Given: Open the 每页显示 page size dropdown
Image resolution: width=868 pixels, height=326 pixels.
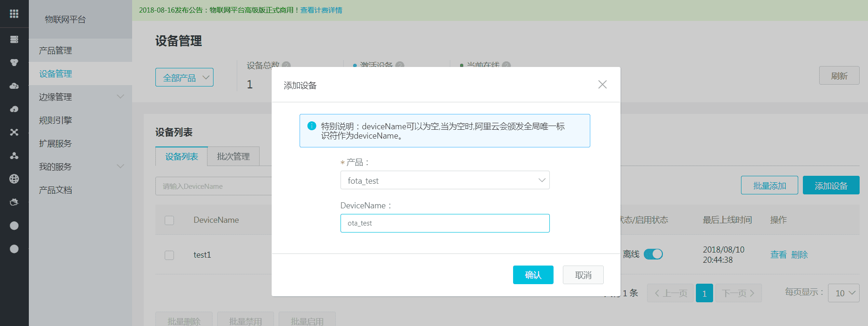Looking at the screenshot, I should (x=843, y=293).
